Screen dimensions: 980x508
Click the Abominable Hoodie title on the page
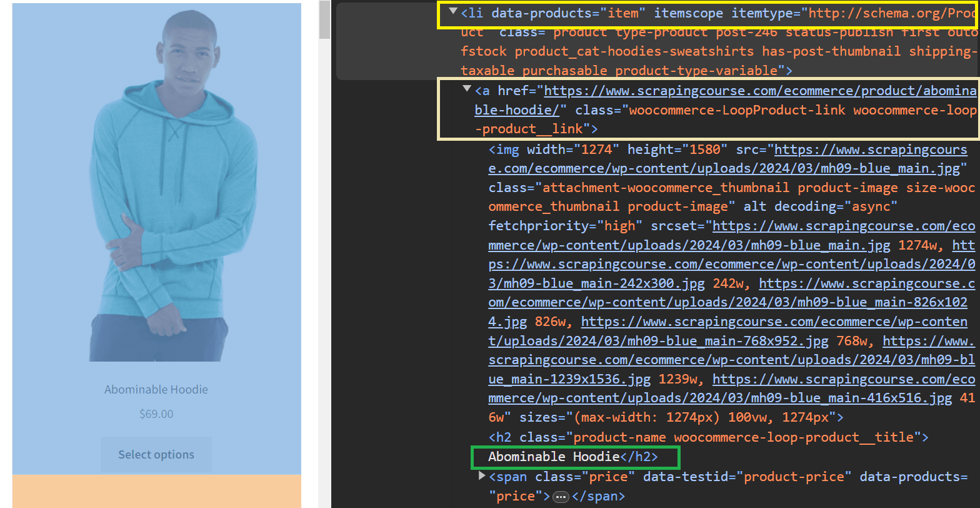[156, 389]
